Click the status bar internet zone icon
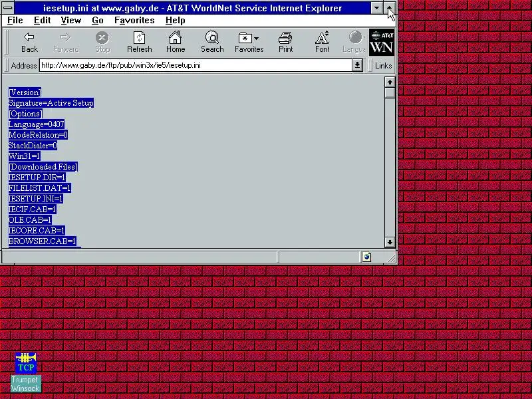The width and height of the screenshot is (532, 399). (367, 257)
